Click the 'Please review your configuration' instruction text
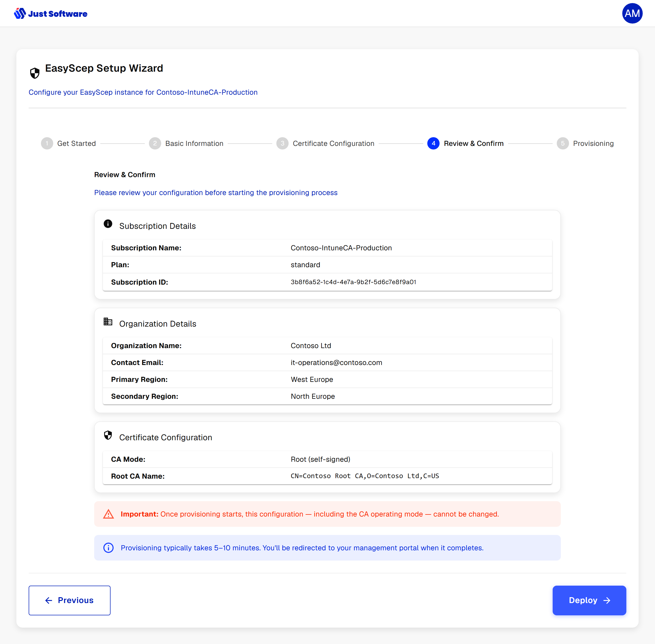 216,192
